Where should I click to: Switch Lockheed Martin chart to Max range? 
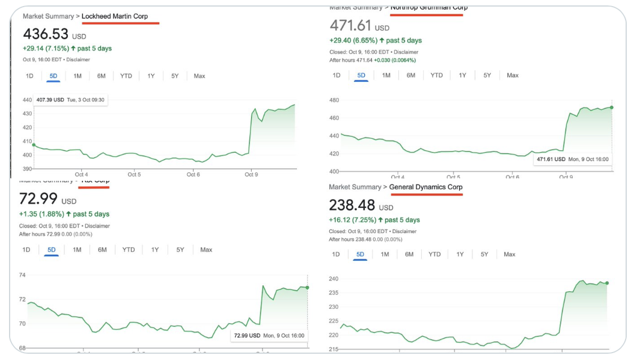point(199,76)
